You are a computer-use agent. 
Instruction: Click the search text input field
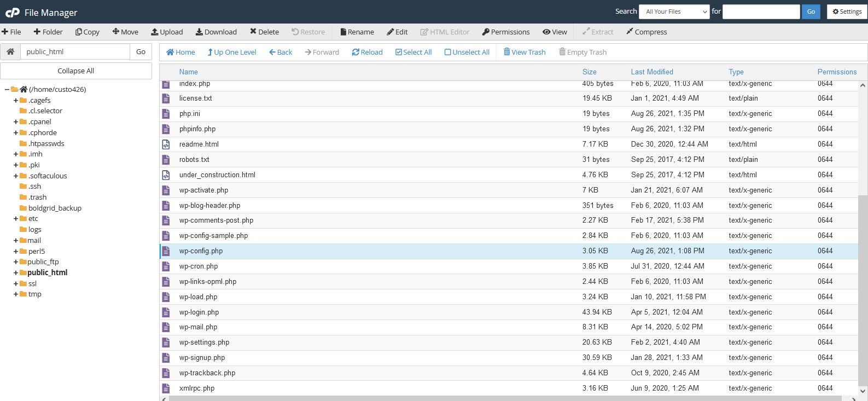coord(761,11)
